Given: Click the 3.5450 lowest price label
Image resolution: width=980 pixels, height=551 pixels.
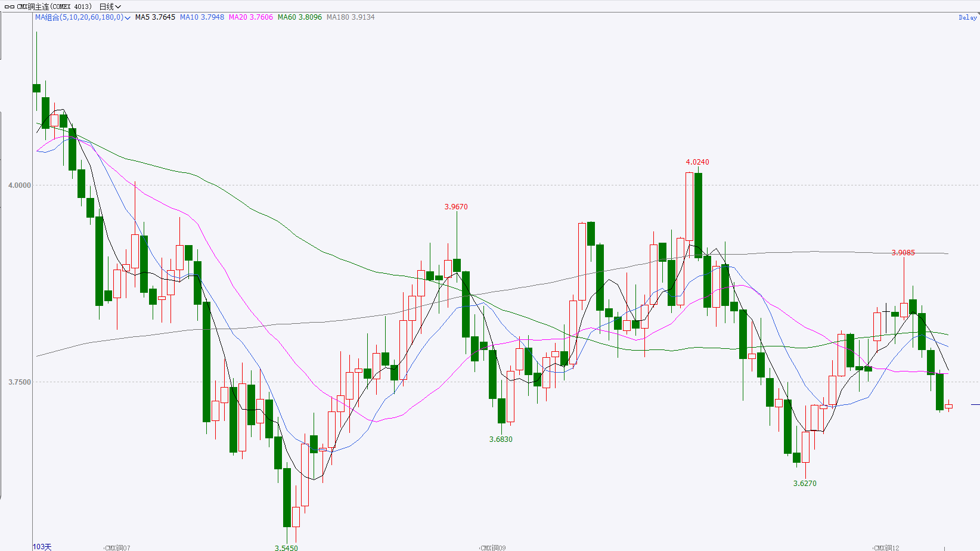Looking at the screenshot, I should tap(286, 548).
